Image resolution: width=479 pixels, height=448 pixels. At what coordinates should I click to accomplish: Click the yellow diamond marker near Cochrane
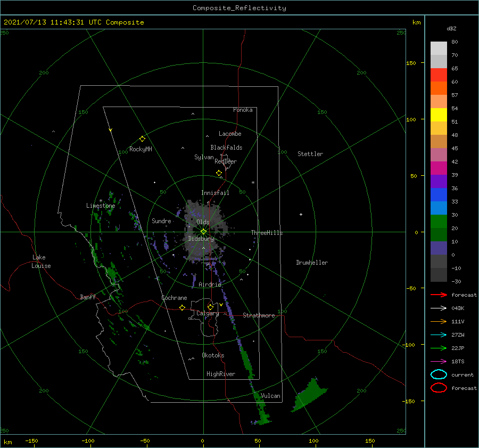click(x=182, y=307)
